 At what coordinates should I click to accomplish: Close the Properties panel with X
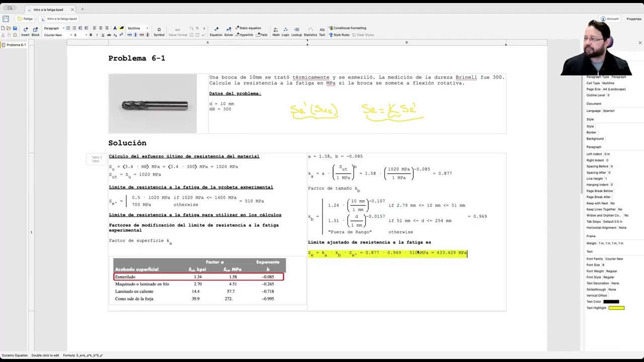640,43
